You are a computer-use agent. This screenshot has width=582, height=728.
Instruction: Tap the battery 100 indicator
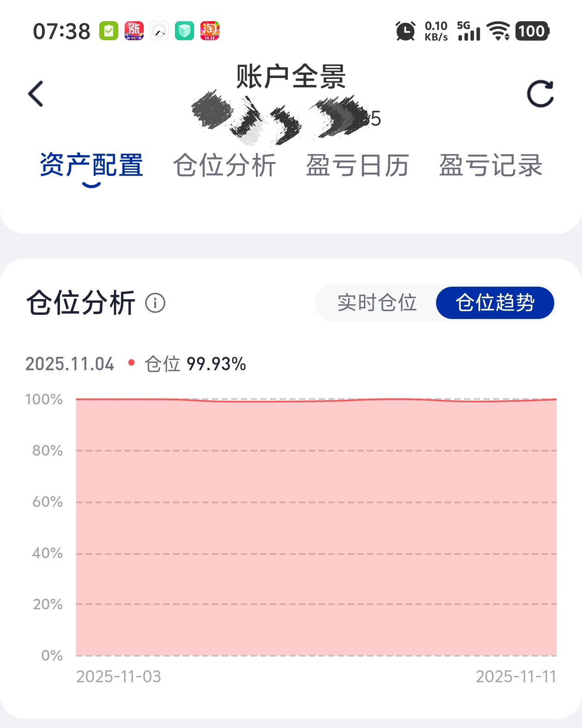coord(532,31)
